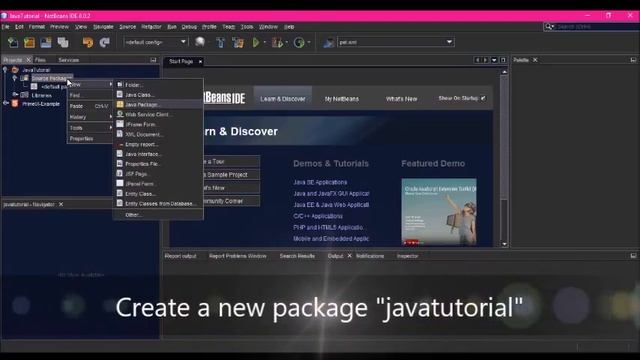This screenshot has height=360, width=640.
Task: Choose Java Package in New submenu
Action: 158,104
